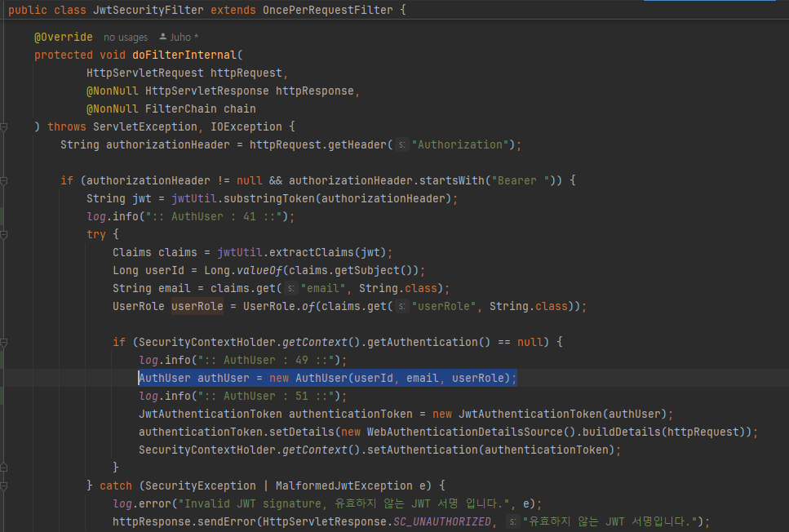The width and height of the screenshot is (789, 532).
Task: Click MalformedJwtException in the catch clause
Action: point(344,486)
